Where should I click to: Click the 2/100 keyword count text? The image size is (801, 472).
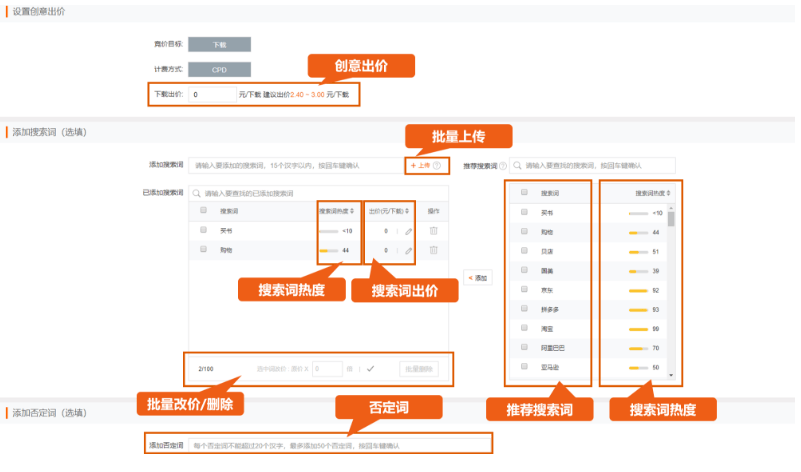pos(206,369)
